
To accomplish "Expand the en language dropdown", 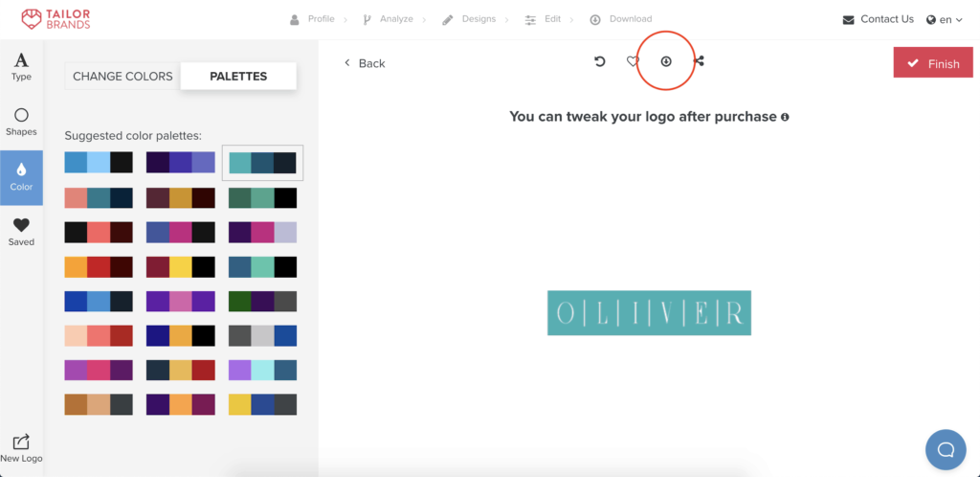I will (944, 19).
